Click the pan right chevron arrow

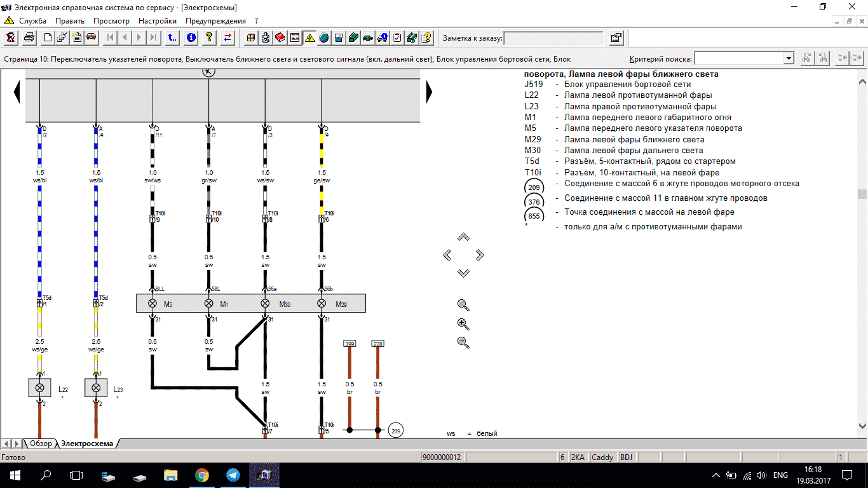(480, 255)
